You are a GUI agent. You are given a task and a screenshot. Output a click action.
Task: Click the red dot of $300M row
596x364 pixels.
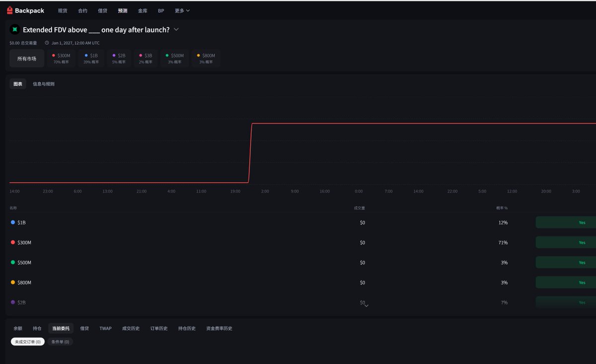coord(13,242)
